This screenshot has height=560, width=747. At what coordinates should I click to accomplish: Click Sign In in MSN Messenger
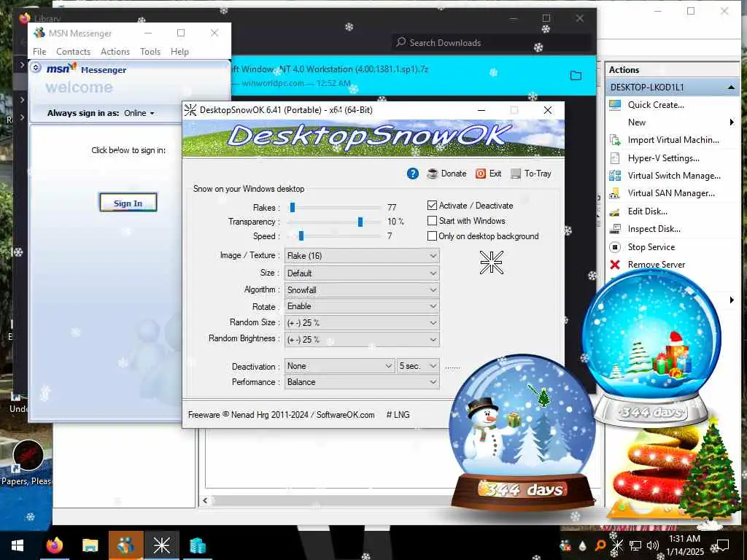click(x=128, y=203)
